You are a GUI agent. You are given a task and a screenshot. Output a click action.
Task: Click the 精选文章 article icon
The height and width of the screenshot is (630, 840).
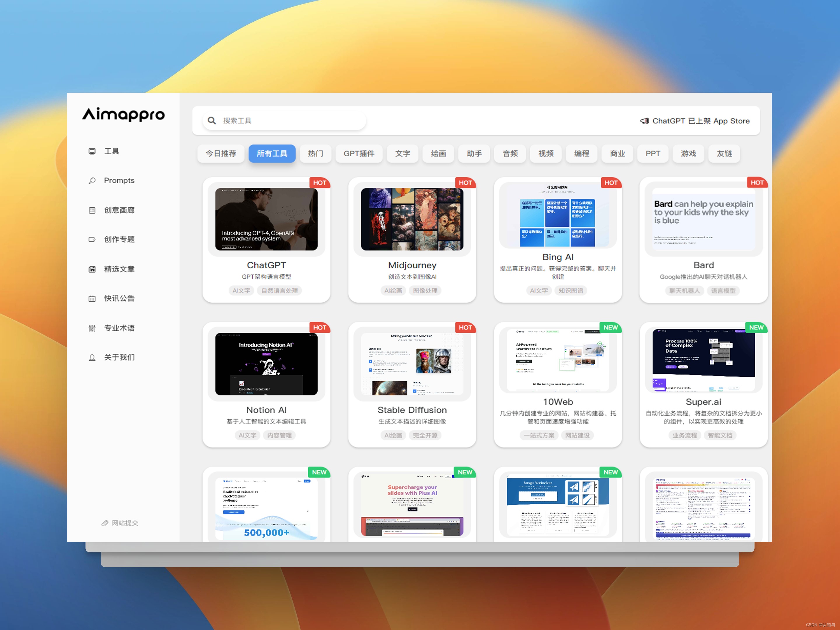coord(92,269)
